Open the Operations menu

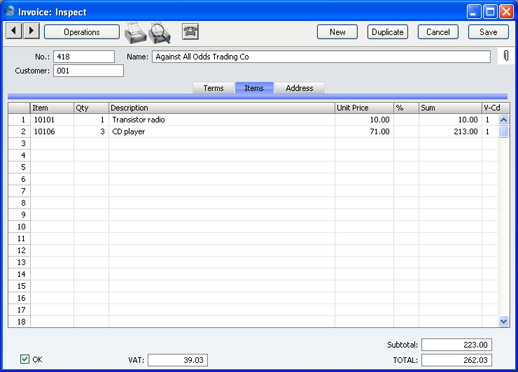(x=82, y=32)
